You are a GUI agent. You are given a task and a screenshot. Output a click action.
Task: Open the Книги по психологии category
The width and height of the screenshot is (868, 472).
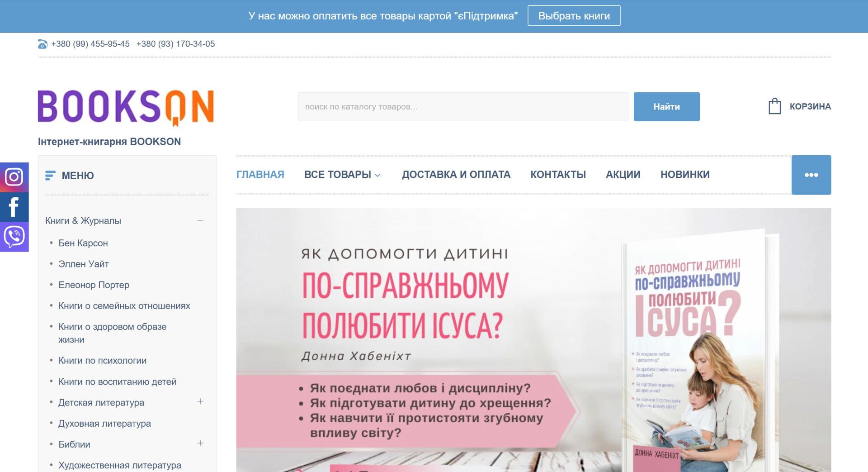pyautogui.click(x=102, y=361)
